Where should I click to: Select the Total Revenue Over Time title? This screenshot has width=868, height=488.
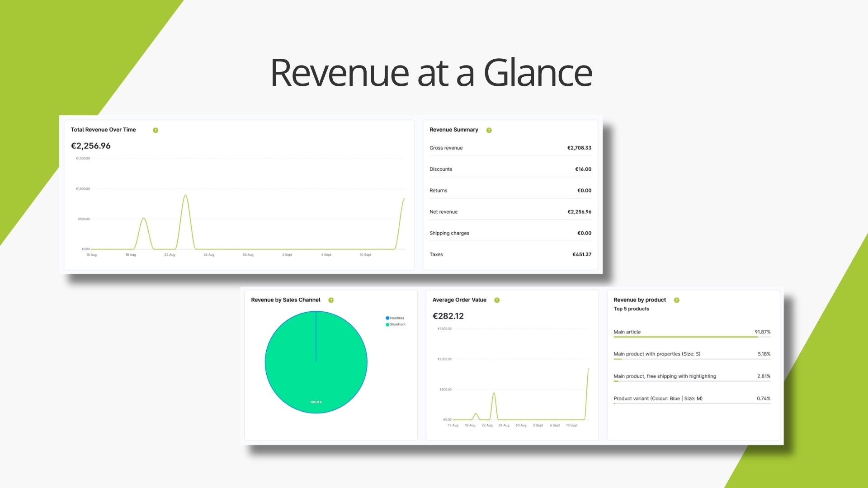pyautogui.click(x=103, y=130)
